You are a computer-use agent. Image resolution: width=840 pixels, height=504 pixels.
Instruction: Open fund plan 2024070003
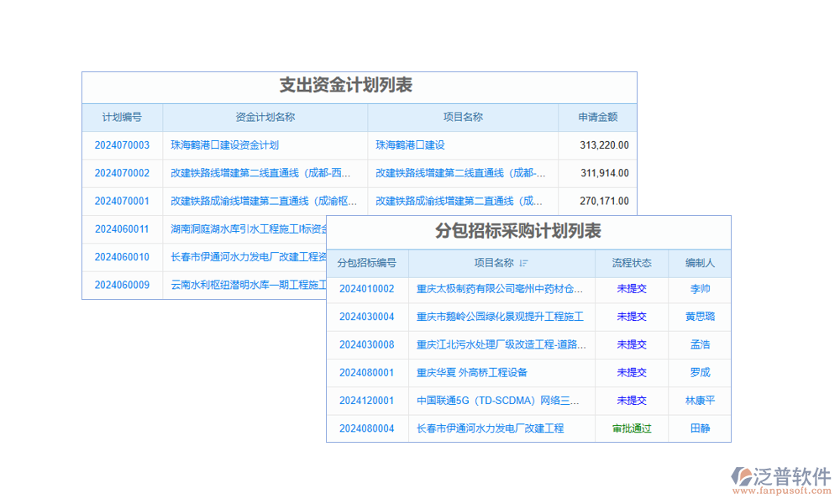(123, 144)
